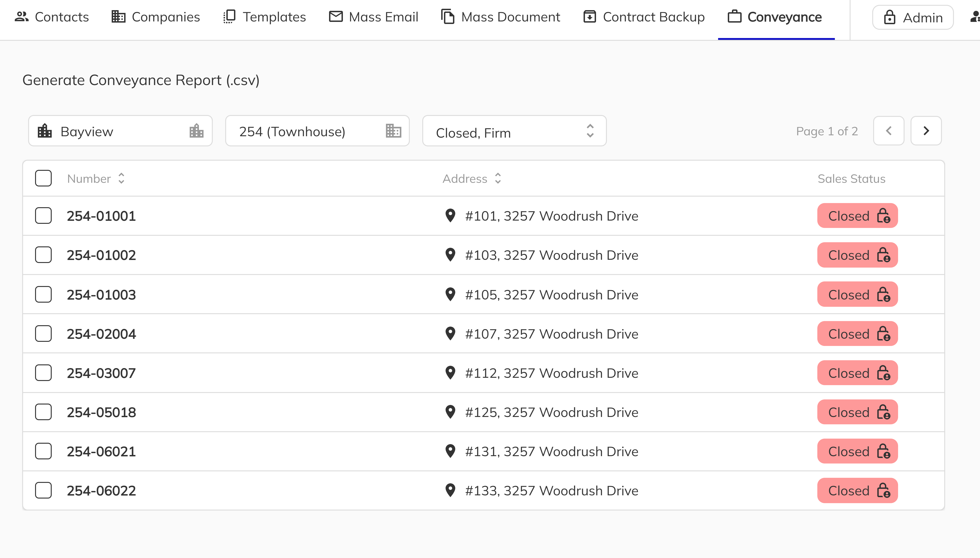Open the Bayview project selector
Image resolution: width=980 pixels, height=558 pixels.
(x=120, y=131)
